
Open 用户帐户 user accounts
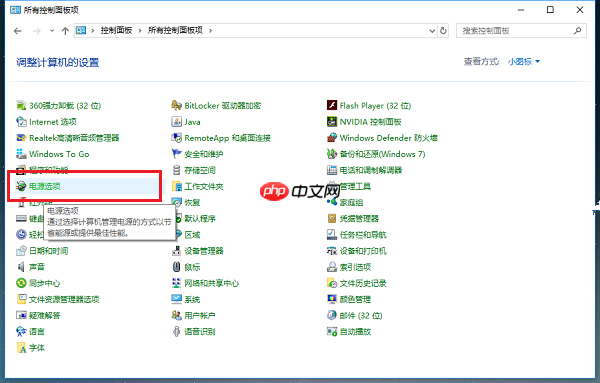[x=194, y=315]
